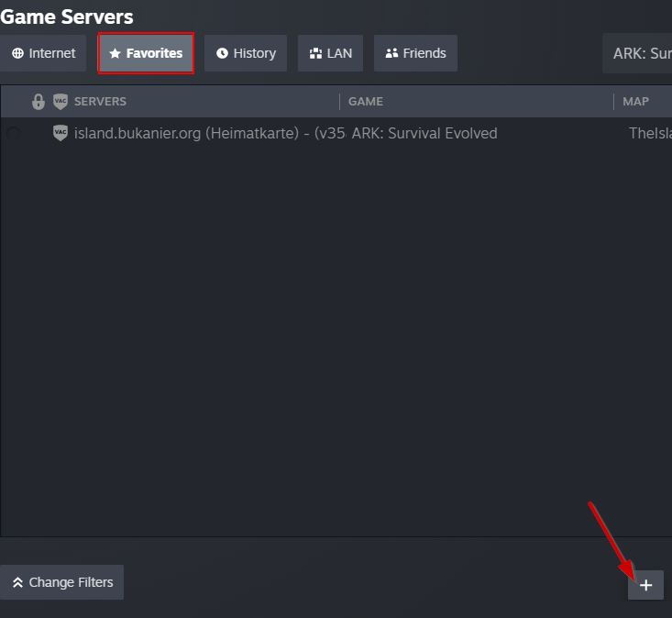Screen dimensions: 672x618
Task: Sort the list by the GAME column
Action: [366, 102]
